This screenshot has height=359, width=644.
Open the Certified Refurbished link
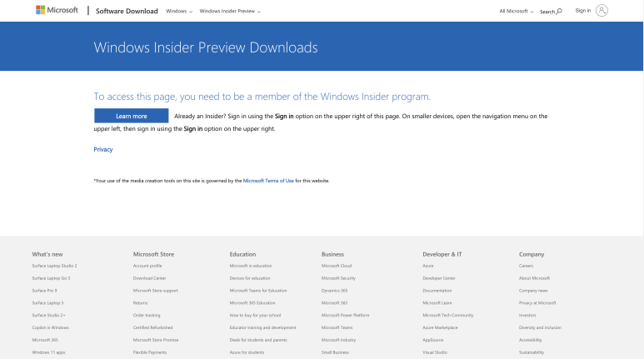pos(152,327)
